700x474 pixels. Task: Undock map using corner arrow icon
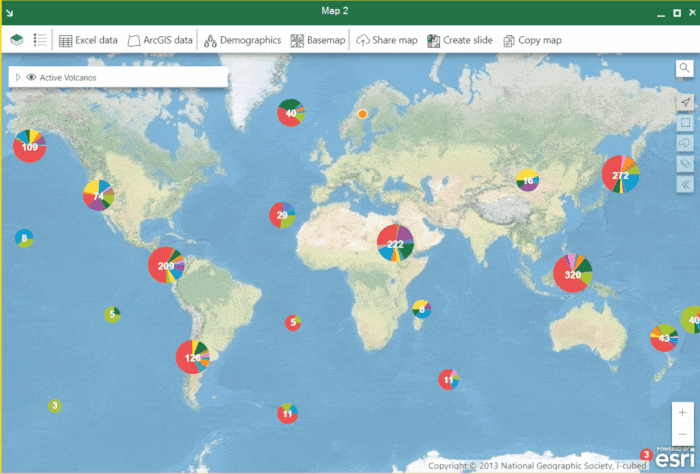9,12
